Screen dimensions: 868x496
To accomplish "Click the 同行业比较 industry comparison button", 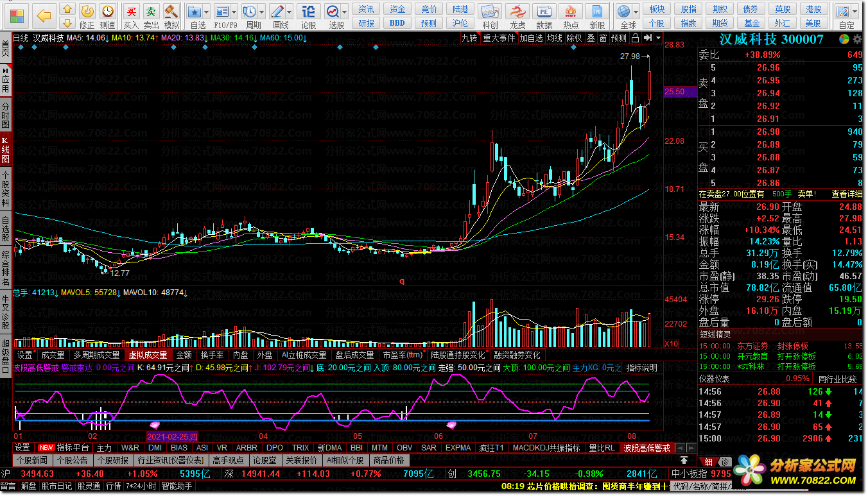I will click(837, 379).
